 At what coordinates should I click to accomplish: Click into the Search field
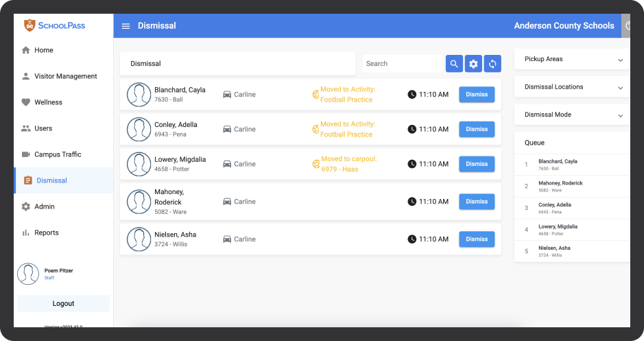coord(402,64)
